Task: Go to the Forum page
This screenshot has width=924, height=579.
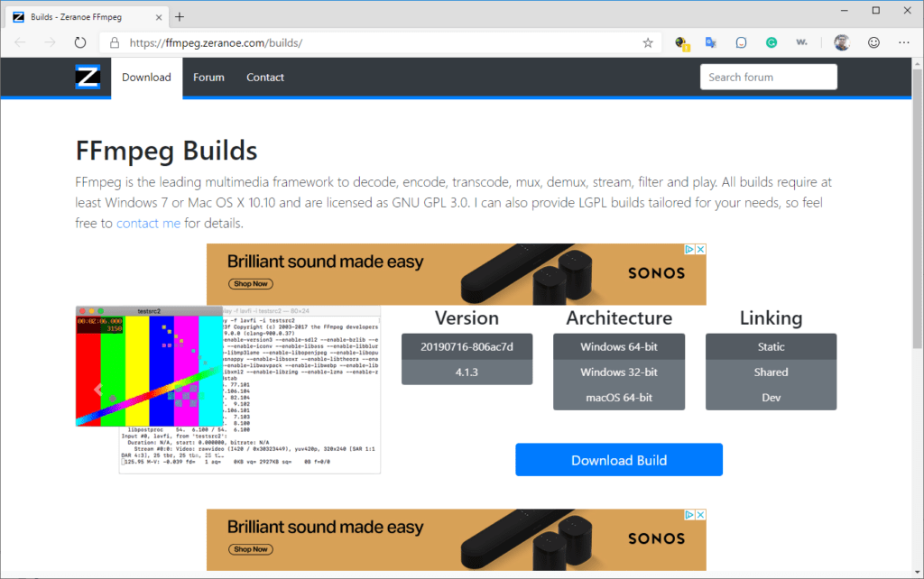Action: 208,78
